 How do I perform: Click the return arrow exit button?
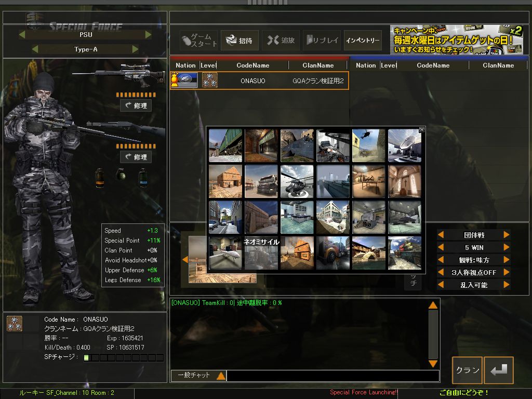point(498,370)
